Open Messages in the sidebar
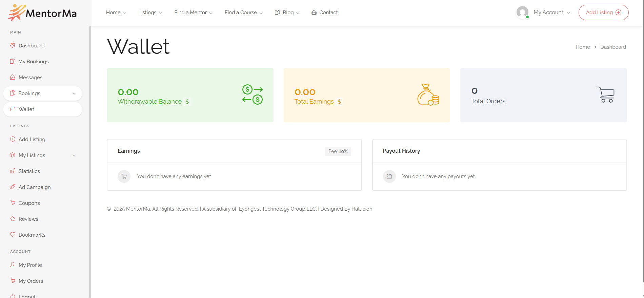 coord(30,78)
